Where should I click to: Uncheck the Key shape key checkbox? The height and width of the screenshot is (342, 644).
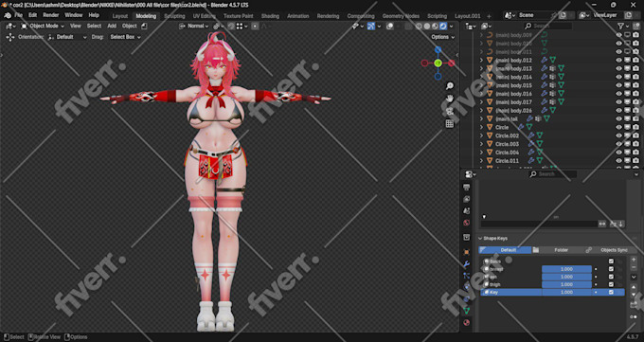611,292
